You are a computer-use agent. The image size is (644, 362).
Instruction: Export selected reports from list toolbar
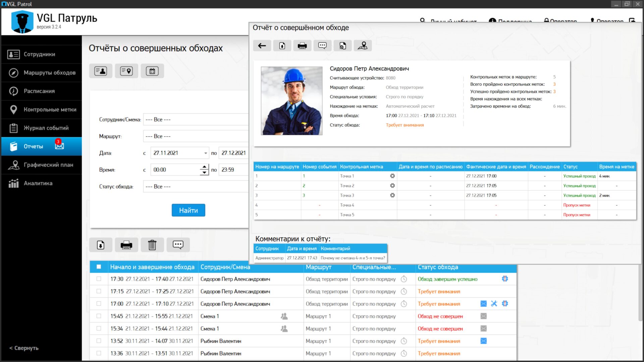coord(101,245)
